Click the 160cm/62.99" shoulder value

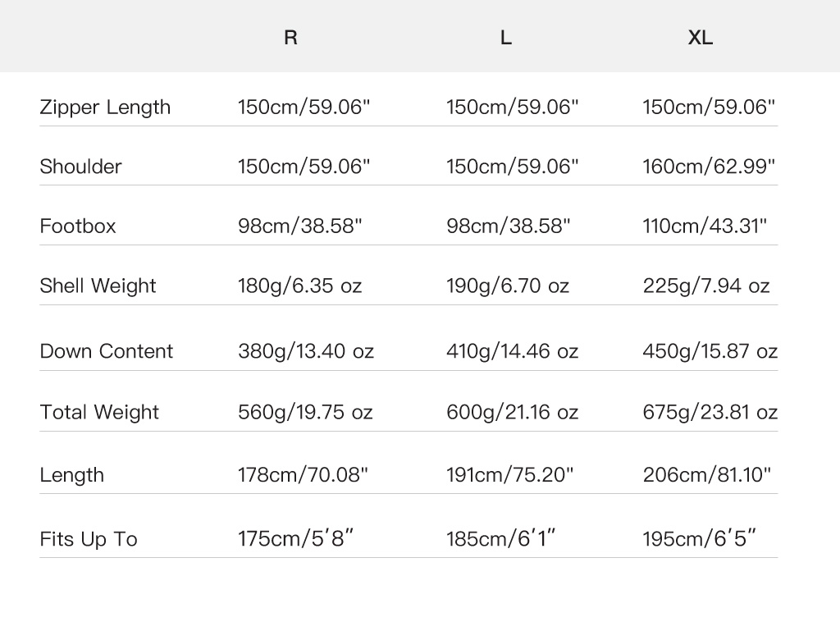709,167
